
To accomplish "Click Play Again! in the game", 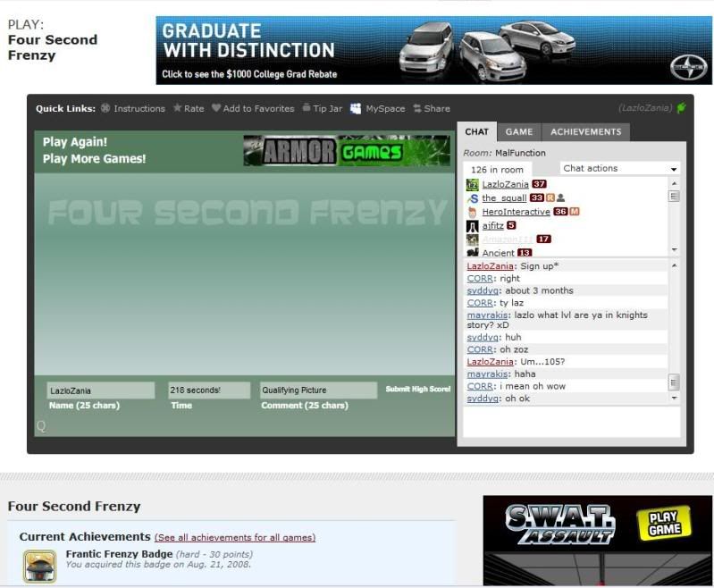I will pyautogui.click(x=75, y=142).
